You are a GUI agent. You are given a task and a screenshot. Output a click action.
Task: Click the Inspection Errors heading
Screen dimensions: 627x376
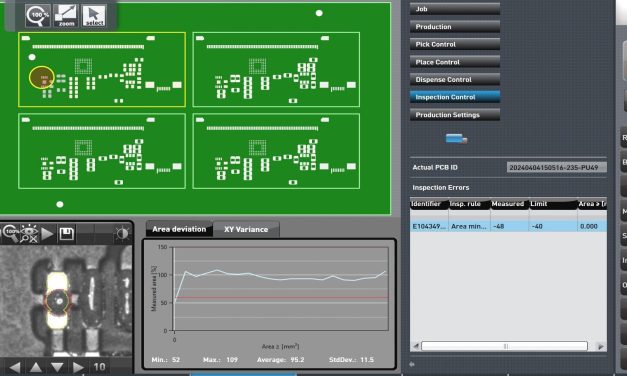441,188
